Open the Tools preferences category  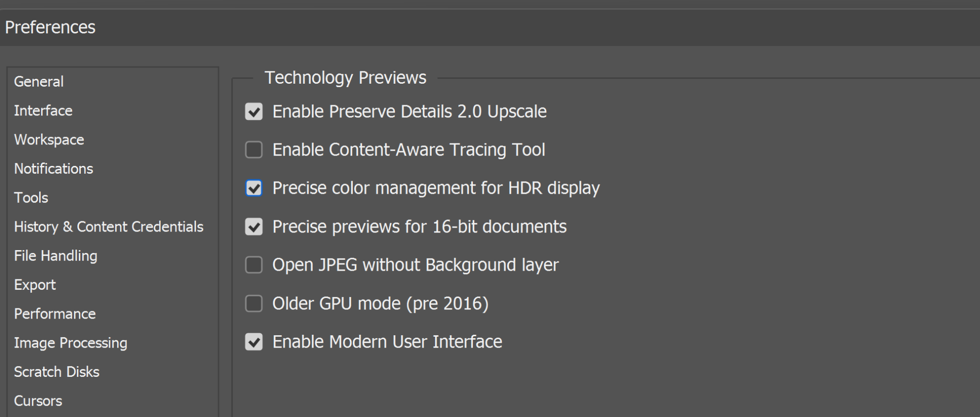31,198
